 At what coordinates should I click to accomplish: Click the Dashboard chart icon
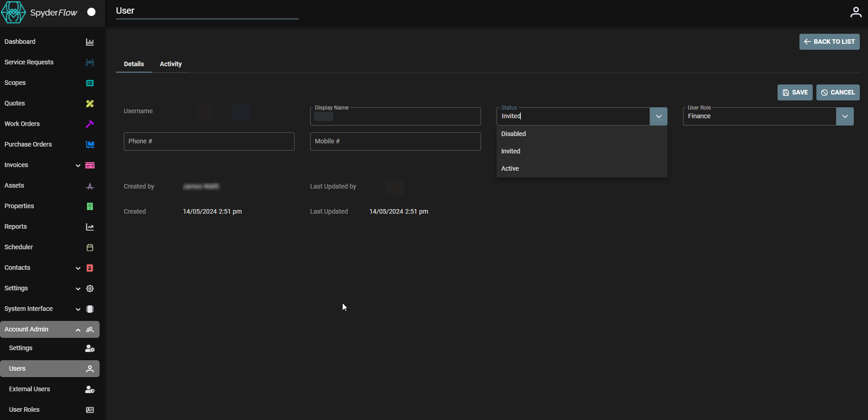(x=90, y=42)
